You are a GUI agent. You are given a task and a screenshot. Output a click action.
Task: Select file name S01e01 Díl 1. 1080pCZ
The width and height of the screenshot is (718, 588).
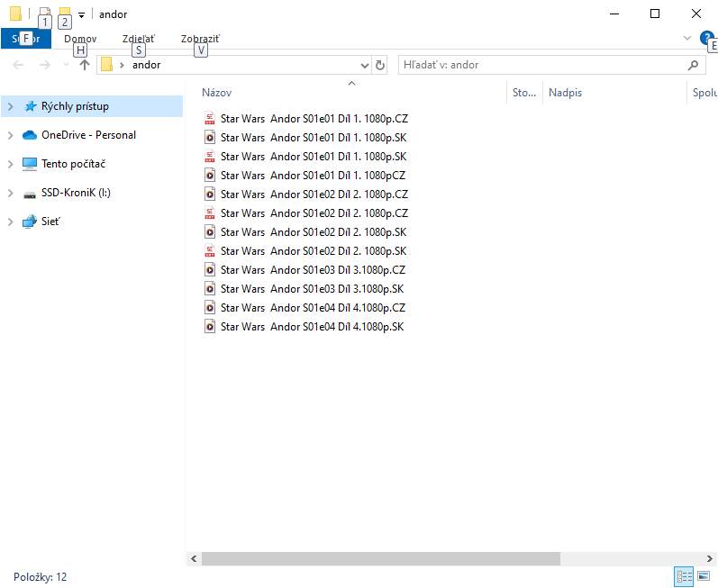point(313,176)
